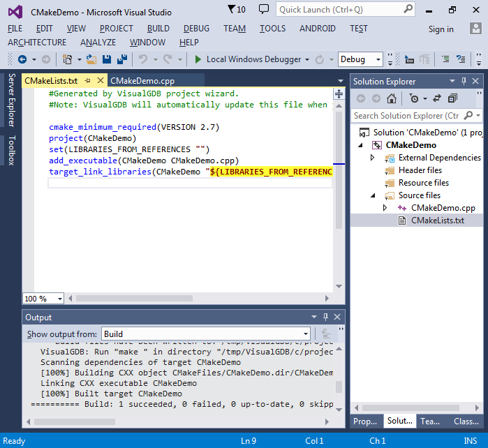This screenshot has height=448, width=488.
Task: Save the current file with floppy icon
Action: point(107,59)
